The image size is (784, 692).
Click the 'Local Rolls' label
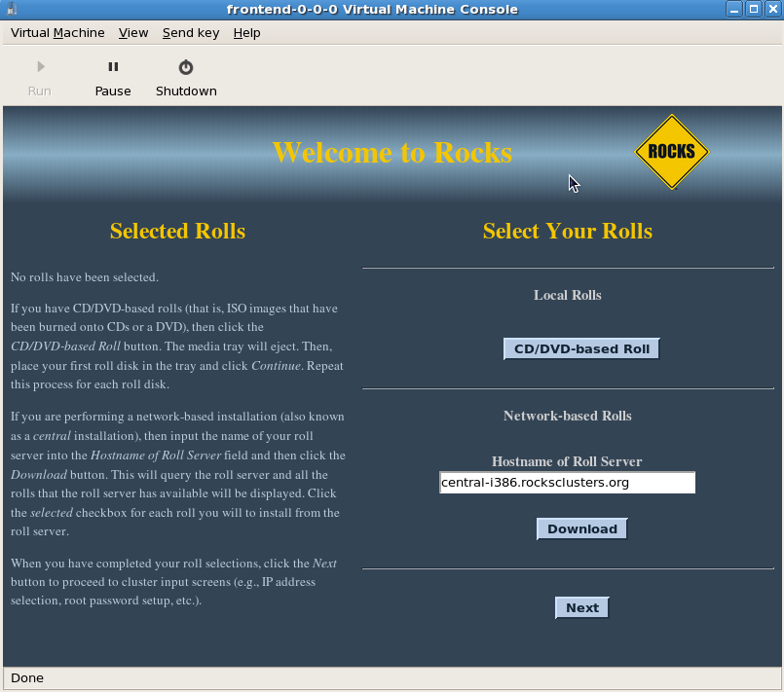568,295
